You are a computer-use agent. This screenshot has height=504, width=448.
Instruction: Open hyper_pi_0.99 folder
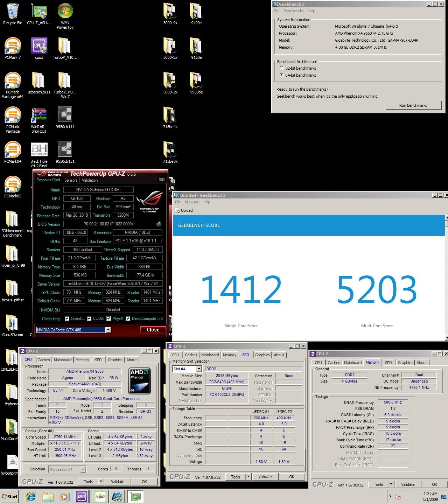click(x=13, y=257)
